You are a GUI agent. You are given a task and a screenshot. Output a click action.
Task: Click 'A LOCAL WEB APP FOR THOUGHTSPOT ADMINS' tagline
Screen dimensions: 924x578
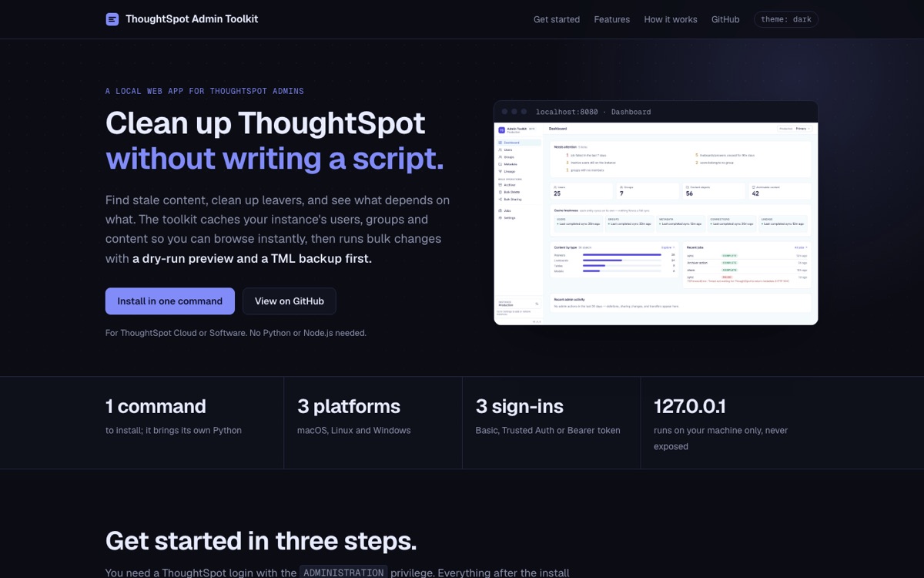click(x=205, y=91)
